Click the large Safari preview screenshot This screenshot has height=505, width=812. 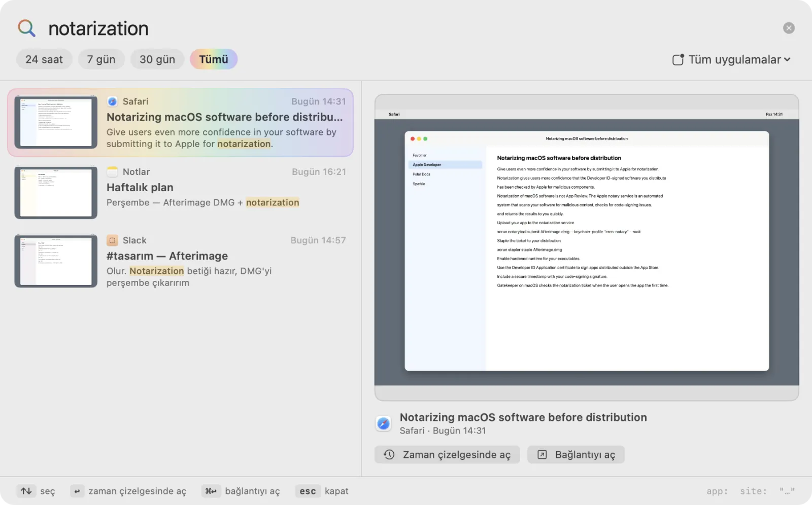click(x=587, y=247)
